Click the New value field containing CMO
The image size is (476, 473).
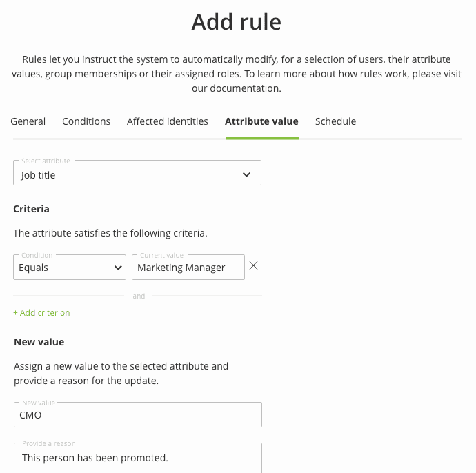click(137, 415)
